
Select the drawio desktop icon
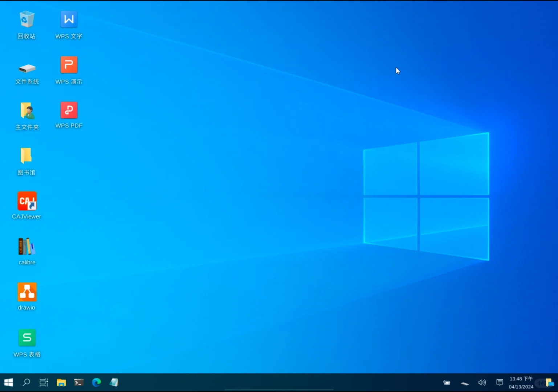27,297
